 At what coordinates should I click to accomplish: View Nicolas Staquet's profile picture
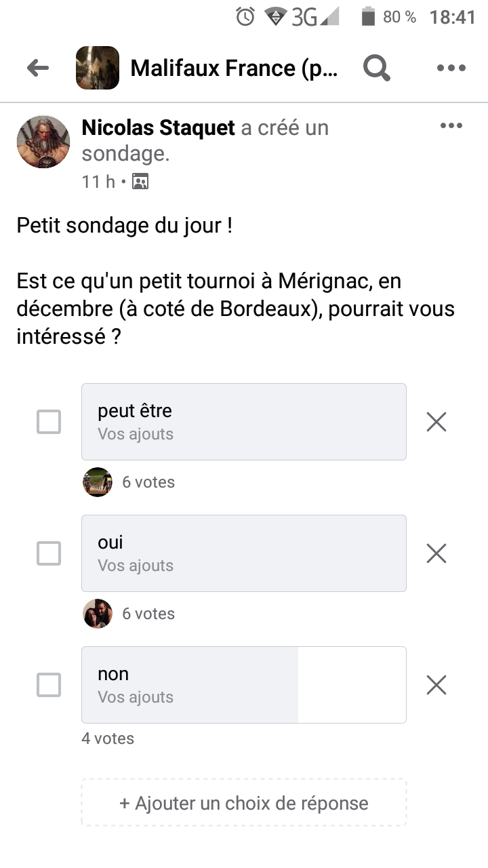tap(43, 142)
